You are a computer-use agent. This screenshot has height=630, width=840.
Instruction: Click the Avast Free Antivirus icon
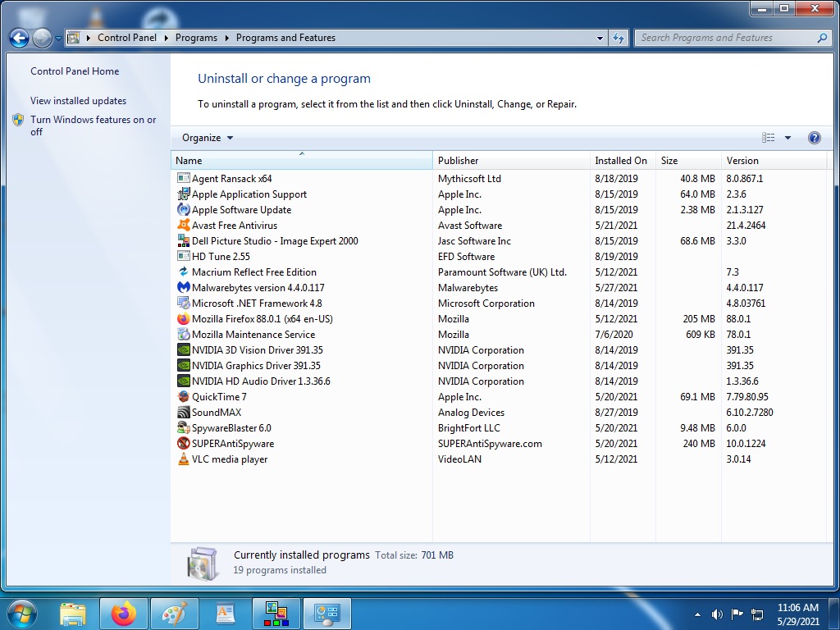(x=183, y=225)
